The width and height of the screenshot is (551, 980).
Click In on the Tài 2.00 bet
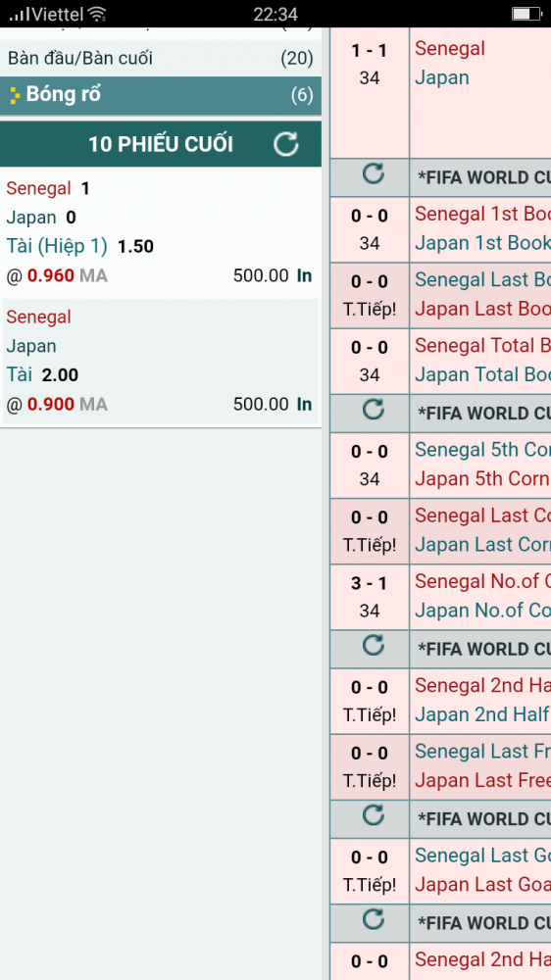(304, 405)
